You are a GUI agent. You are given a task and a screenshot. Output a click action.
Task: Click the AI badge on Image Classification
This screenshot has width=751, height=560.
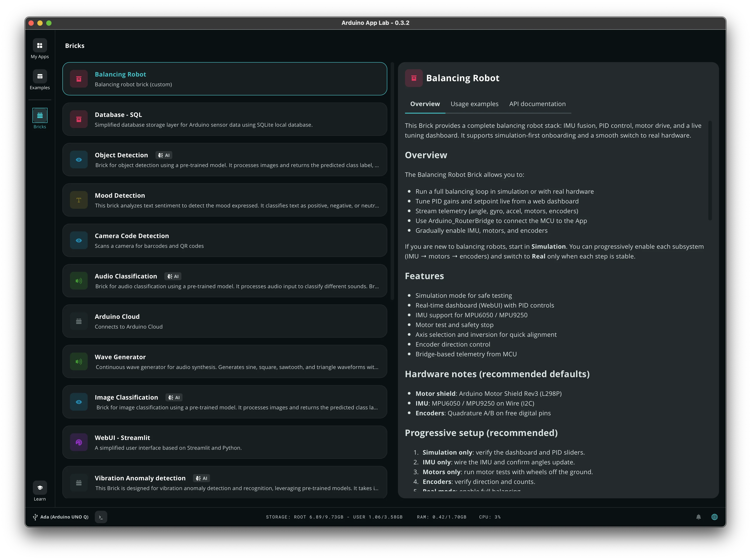[x=174, y=397]
